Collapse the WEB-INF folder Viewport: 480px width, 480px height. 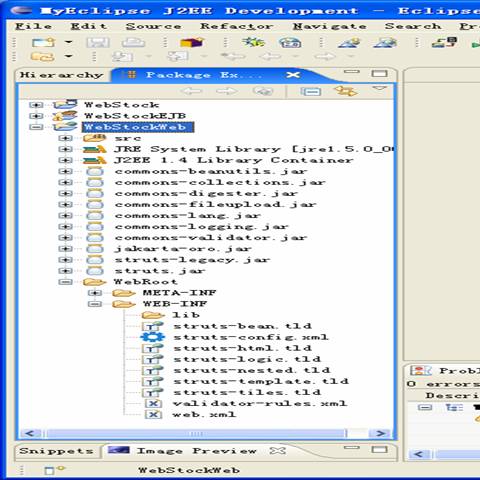click(95, 304)
